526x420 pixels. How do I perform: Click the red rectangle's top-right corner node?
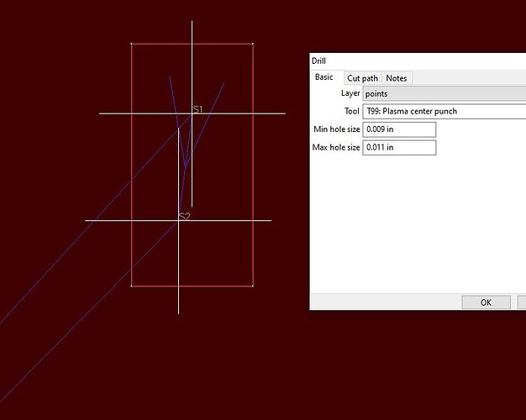(x=252, y=44)
